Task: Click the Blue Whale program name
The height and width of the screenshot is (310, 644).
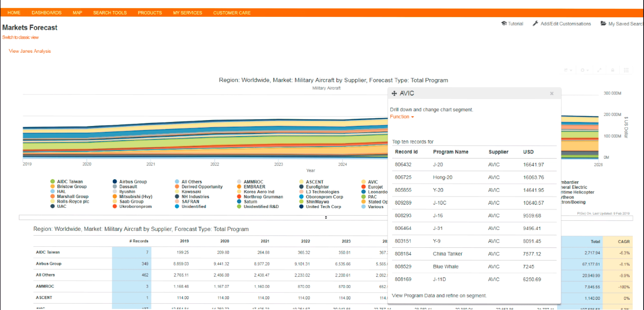Action: [445, 267]
